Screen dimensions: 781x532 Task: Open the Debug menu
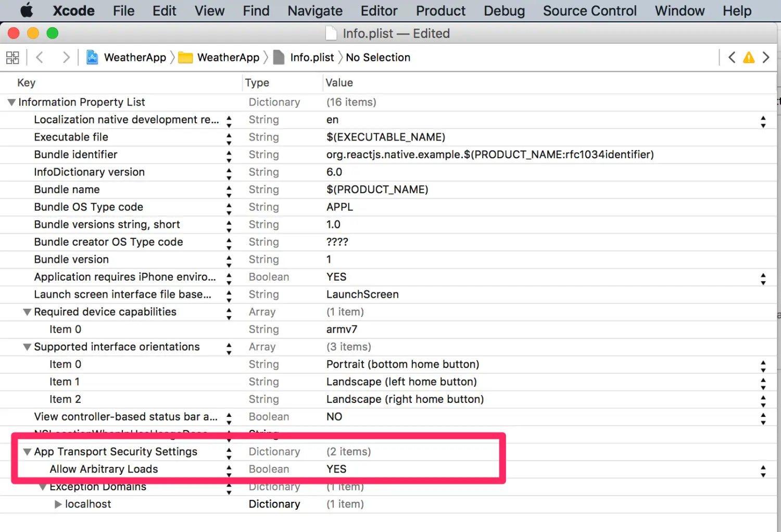click(503, 10)
